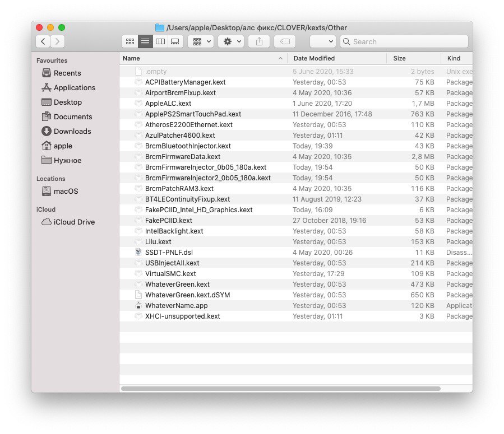This screenshot has height=434, width=504.
Task: Go forward with the right arrow
Action: coord(58,41)
